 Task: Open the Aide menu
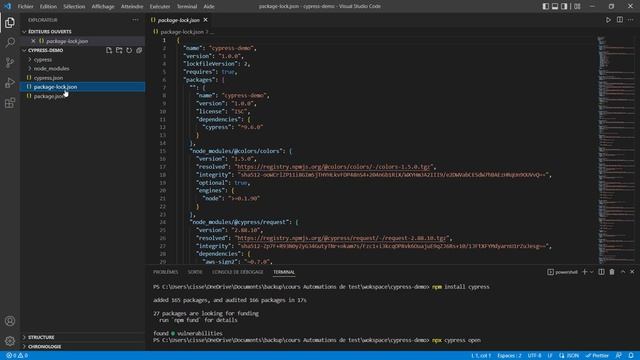coord(209,6)
